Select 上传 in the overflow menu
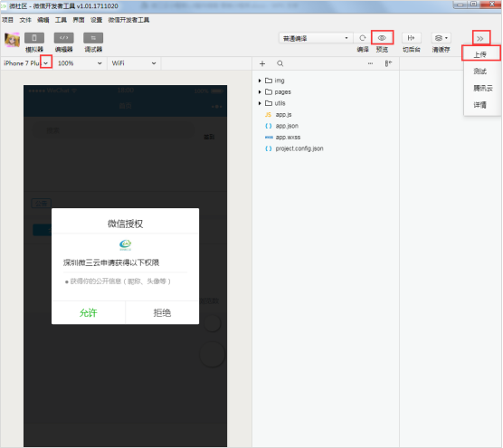503x448 pixels. pyautogui.click(x=480, y=54)
